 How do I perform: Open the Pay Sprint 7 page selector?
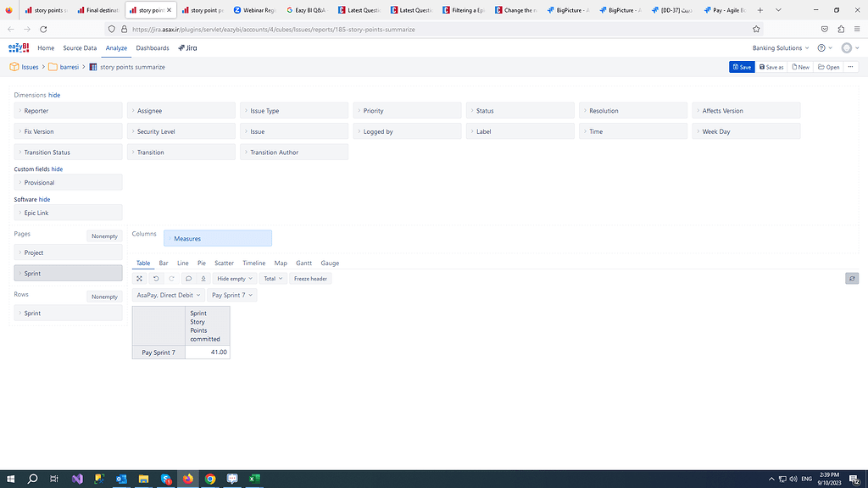click(x=231, y=295)
